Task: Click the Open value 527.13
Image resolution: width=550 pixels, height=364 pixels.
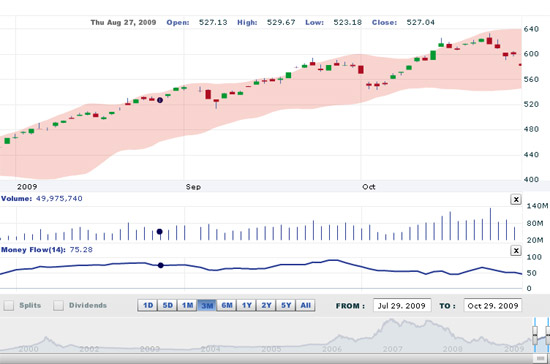Action: tap(213, 22)
